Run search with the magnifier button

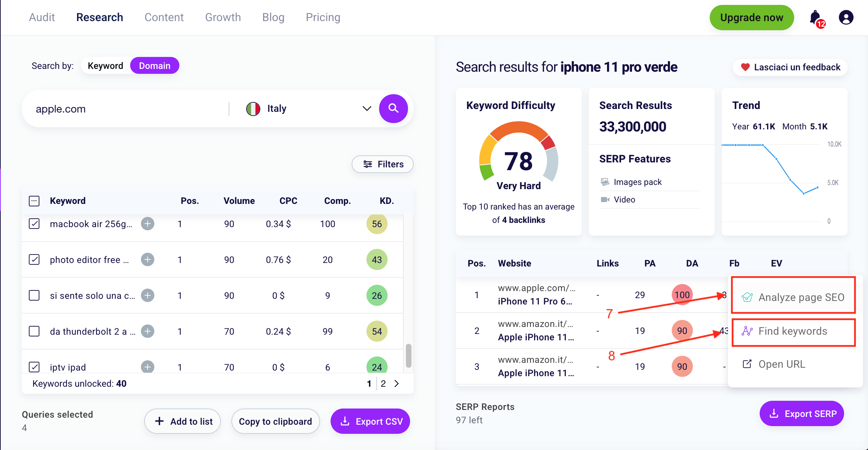(x=393, y=109)
